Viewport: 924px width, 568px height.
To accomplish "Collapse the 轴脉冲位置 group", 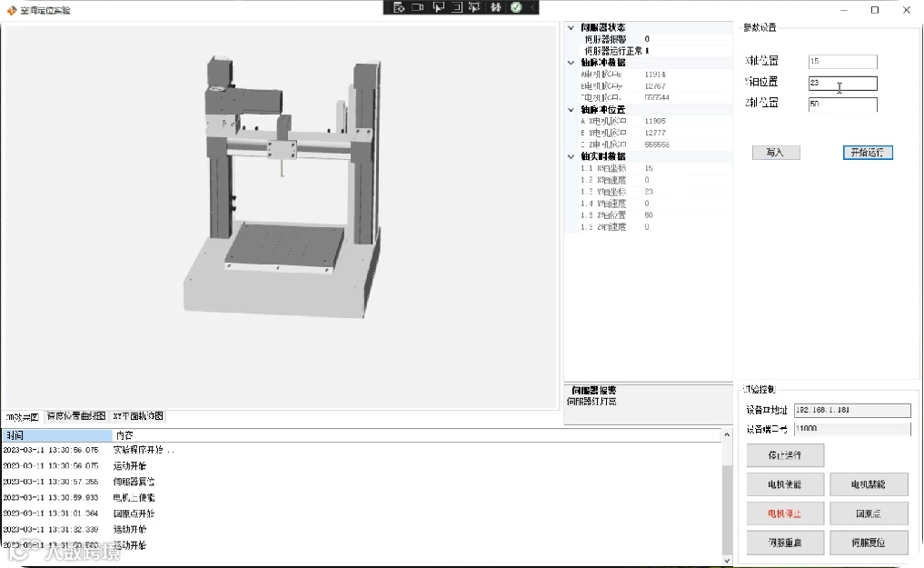I will click(571, 110).
